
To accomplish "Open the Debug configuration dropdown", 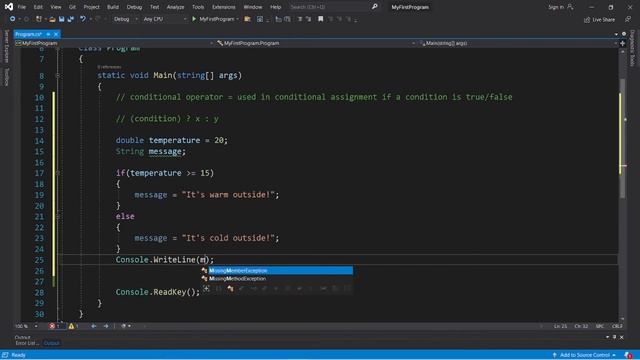I will coord(125,19).
